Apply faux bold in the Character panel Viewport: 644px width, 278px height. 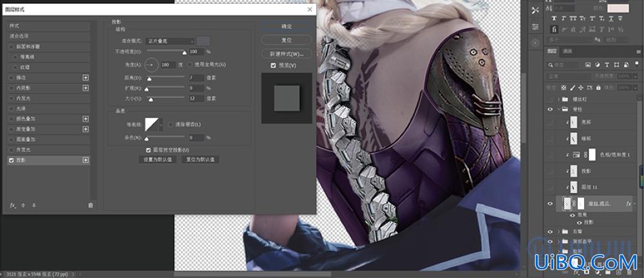point(554,18)
